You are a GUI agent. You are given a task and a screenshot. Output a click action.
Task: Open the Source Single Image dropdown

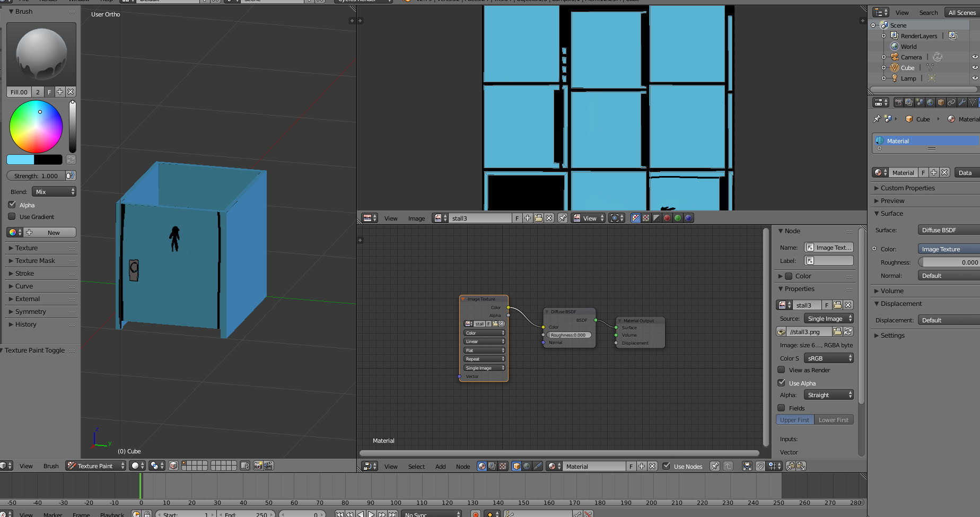click(829, 318)
